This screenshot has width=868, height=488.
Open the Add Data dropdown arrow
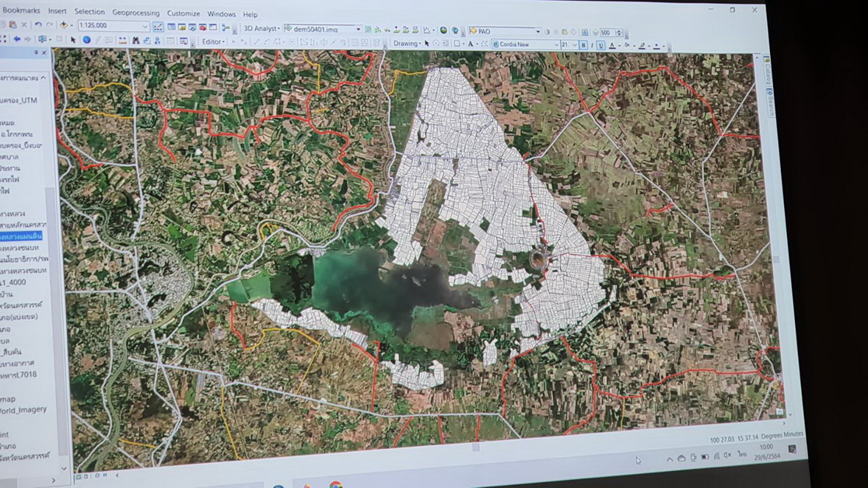point(72,26)
